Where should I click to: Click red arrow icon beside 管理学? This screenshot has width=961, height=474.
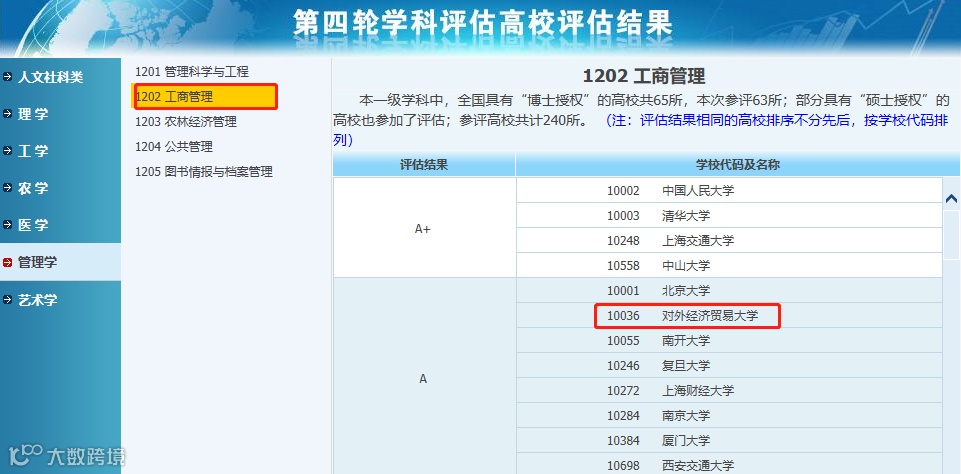[7, 262]
